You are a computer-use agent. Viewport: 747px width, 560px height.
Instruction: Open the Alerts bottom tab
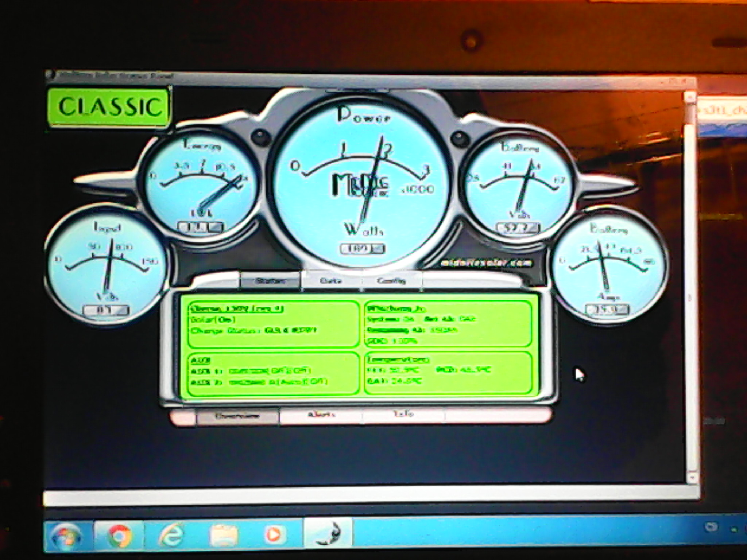(321, 415)
